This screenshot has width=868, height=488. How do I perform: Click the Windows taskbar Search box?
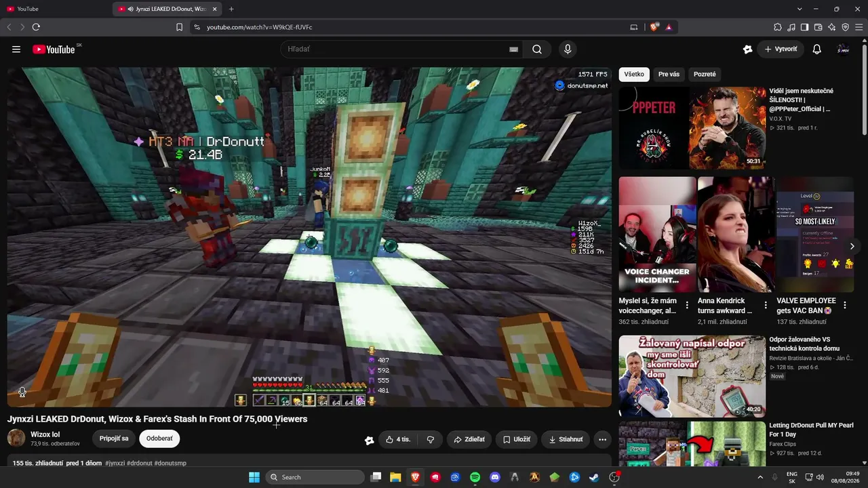coord(315,477)
